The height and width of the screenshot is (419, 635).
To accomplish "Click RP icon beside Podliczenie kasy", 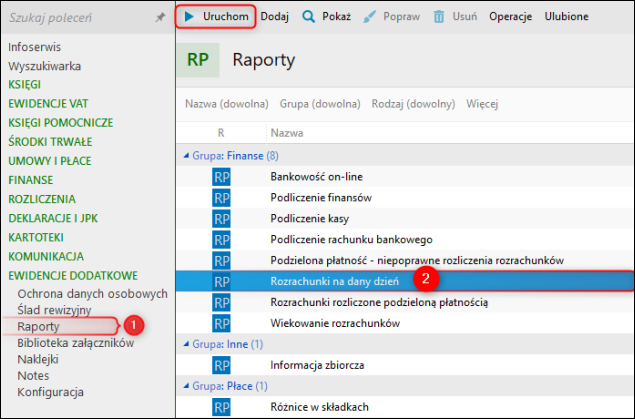I will [x=221, y=219].
